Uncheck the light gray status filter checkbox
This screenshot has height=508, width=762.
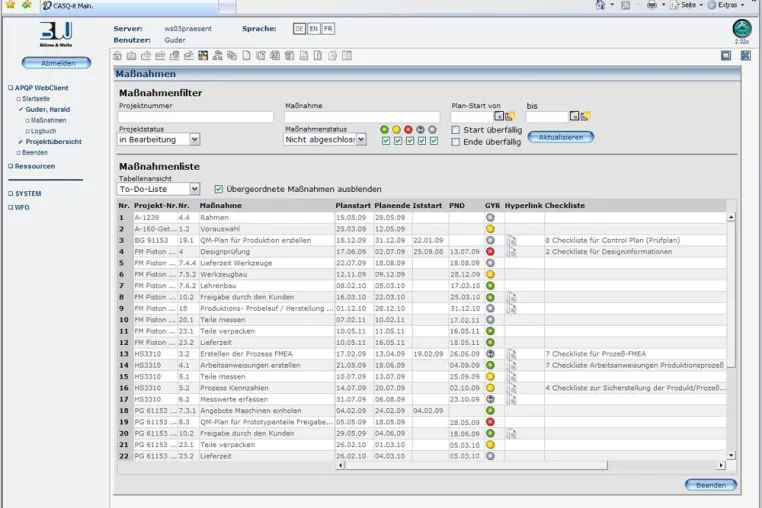434,141
